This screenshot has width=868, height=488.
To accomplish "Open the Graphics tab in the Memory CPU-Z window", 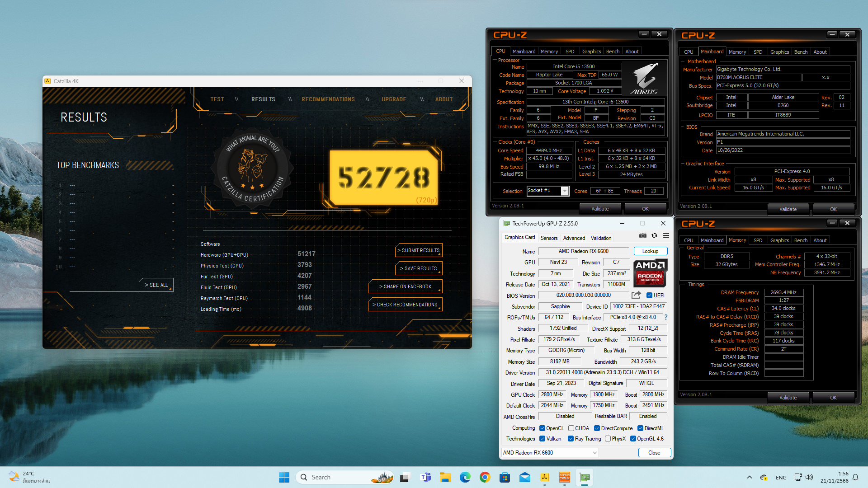I will tap(780, 240).
